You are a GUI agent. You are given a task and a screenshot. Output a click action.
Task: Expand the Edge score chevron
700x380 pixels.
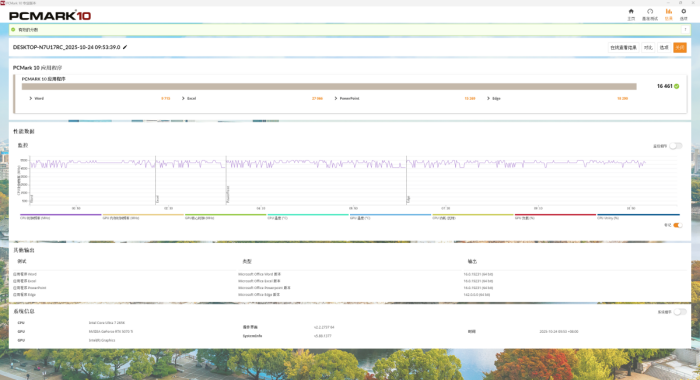[488, 98]
